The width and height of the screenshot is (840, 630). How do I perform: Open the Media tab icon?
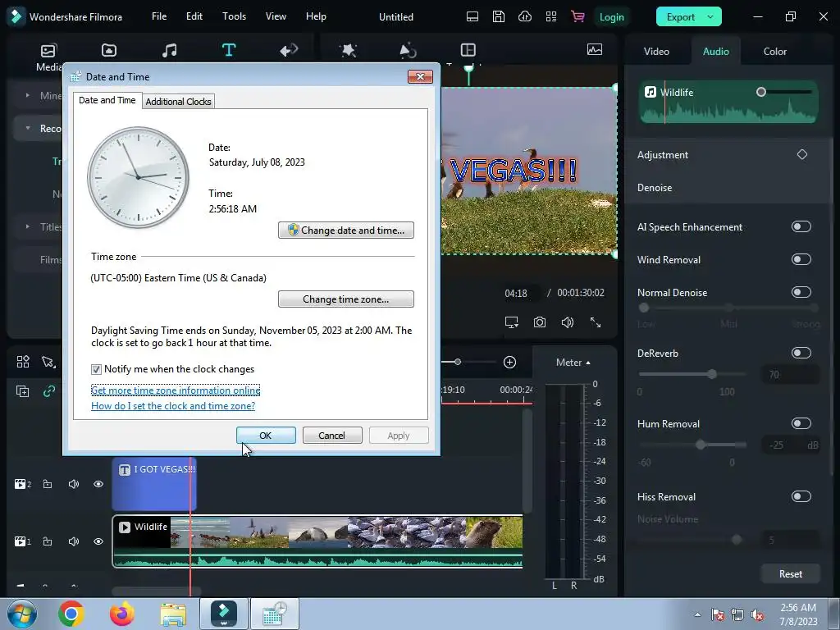click(48, 50)
